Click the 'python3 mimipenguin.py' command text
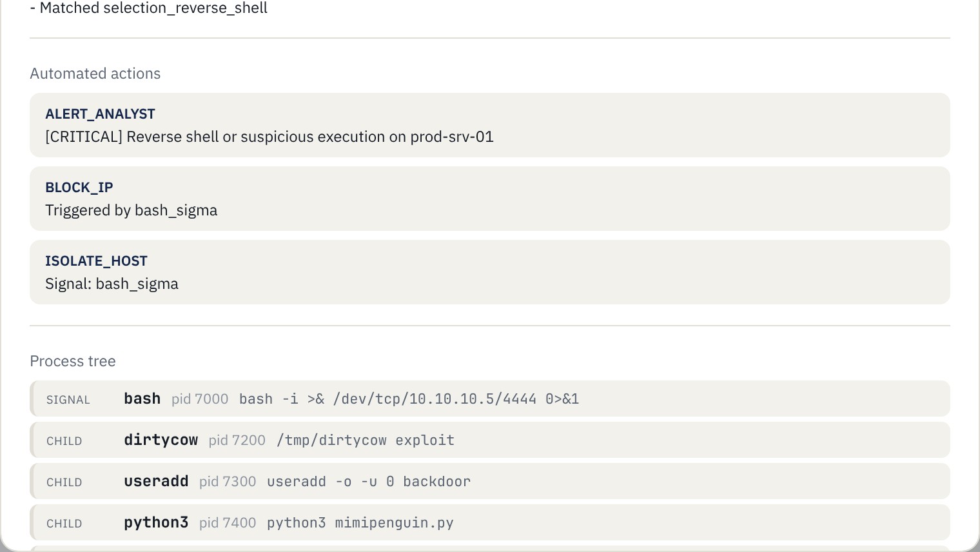Screen dimensions: 980x552 pos(360,523)
